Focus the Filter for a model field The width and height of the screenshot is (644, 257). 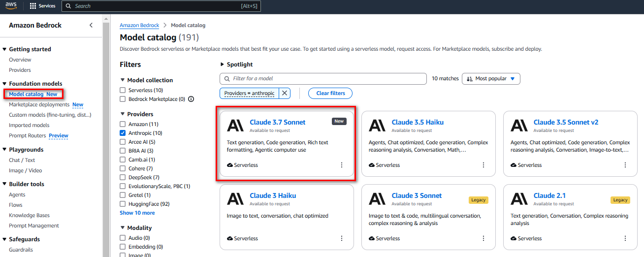point(323,79)
